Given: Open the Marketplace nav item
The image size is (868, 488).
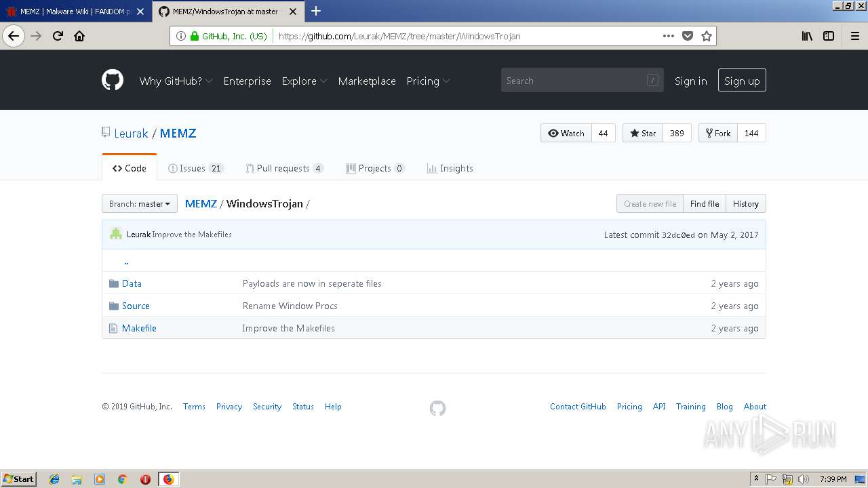Looking at the screenshot, I should 367,81.
